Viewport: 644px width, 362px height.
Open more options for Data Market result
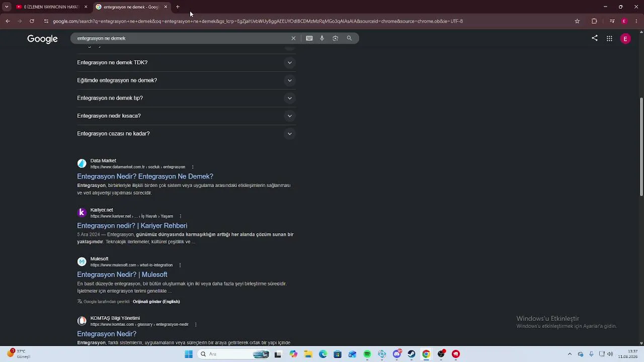click(193, 167)
